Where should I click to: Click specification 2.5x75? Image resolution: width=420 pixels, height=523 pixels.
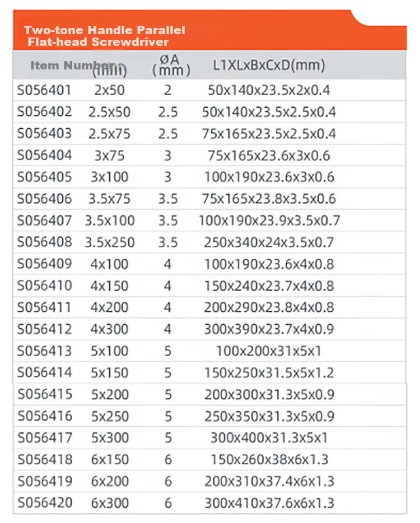click(x=109, y=134)
